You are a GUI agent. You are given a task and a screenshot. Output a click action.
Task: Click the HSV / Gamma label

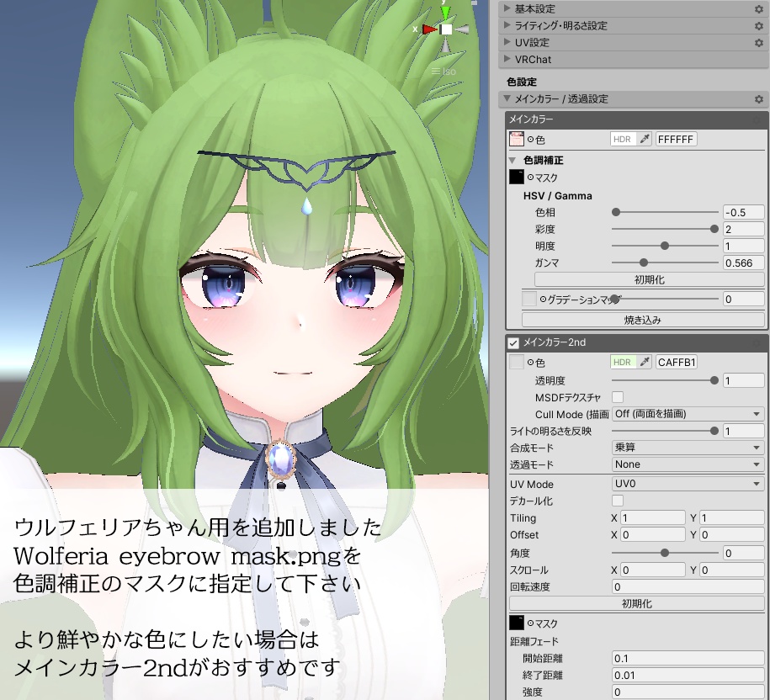[x=557, y=196]
